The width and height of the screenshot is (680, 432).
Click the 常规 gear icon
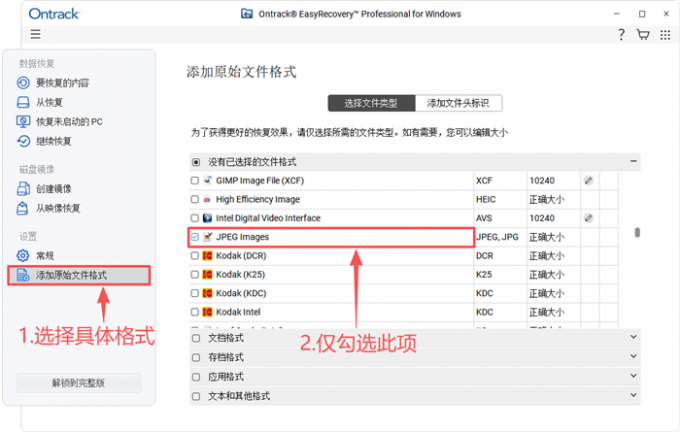click(x=23, y=255)
